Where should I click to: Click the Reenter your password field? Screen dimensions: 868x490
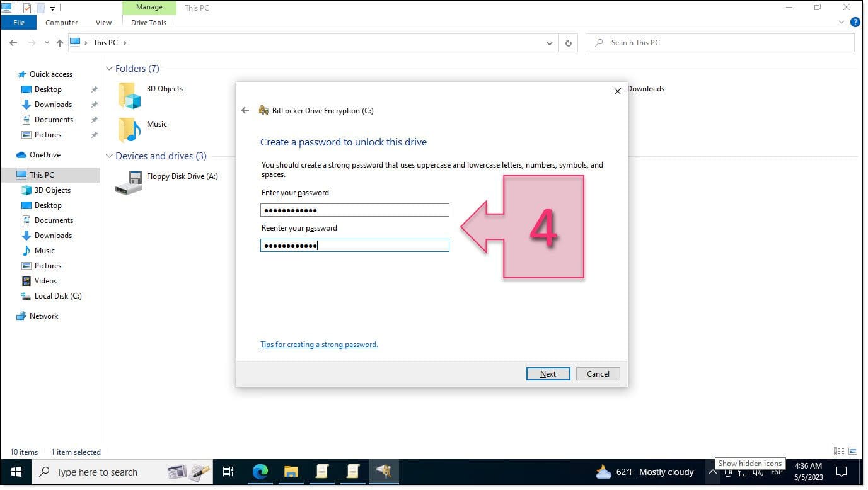(355, 246)
